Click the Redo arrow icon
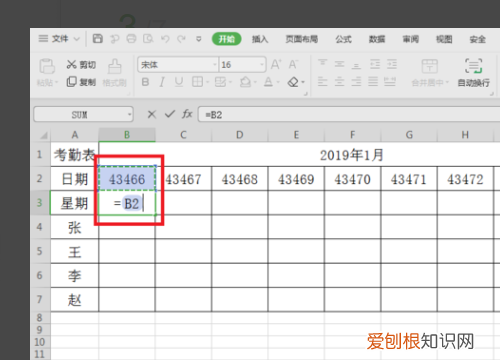 [181, 39]
